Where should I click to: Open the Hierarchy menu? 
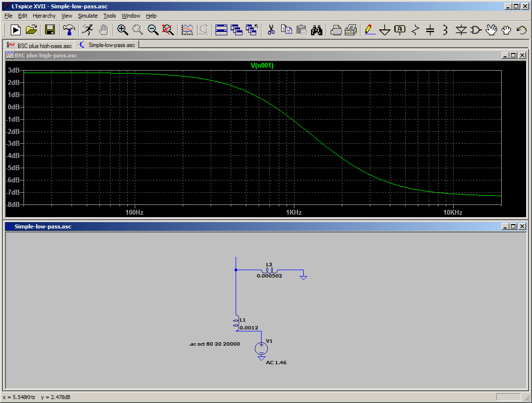point(44,16)
